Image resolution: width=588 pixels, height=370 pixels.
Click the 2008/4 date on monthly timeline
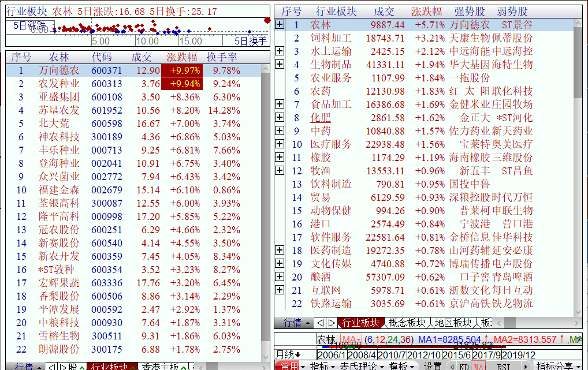click(x=362, y=354)
